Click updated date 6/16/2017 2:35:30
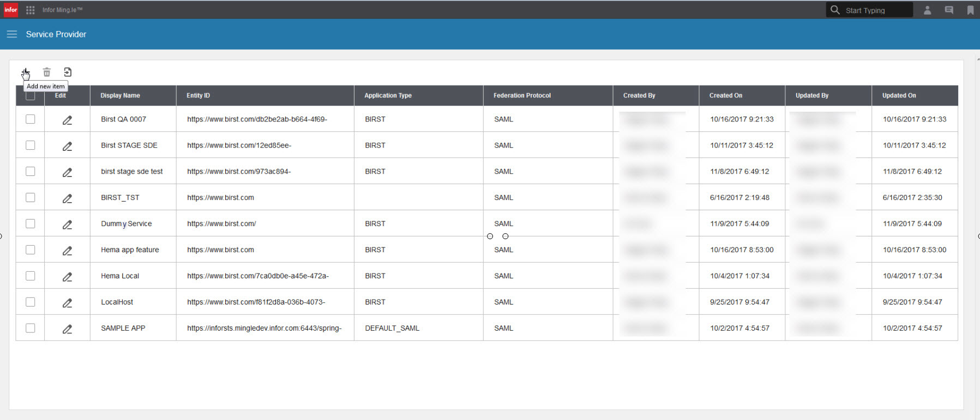Image resolution: width=980 pixels, height=420 pixels. coord(912,197)
